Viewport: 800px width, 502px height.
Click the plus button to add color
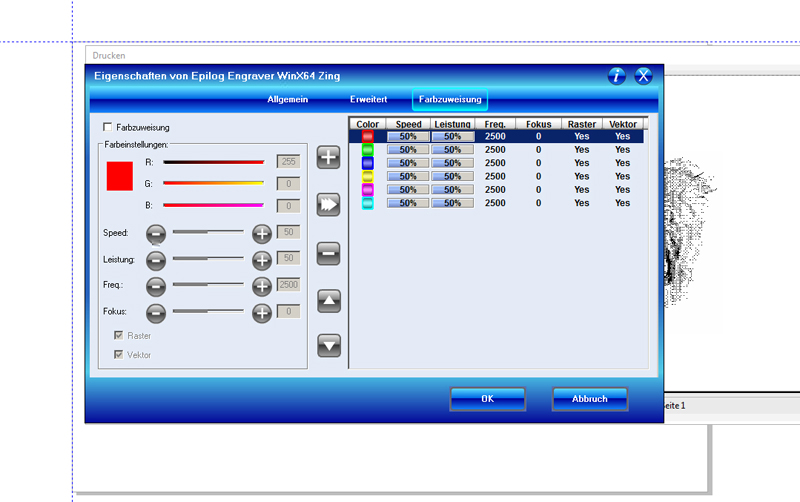point(329,157)
